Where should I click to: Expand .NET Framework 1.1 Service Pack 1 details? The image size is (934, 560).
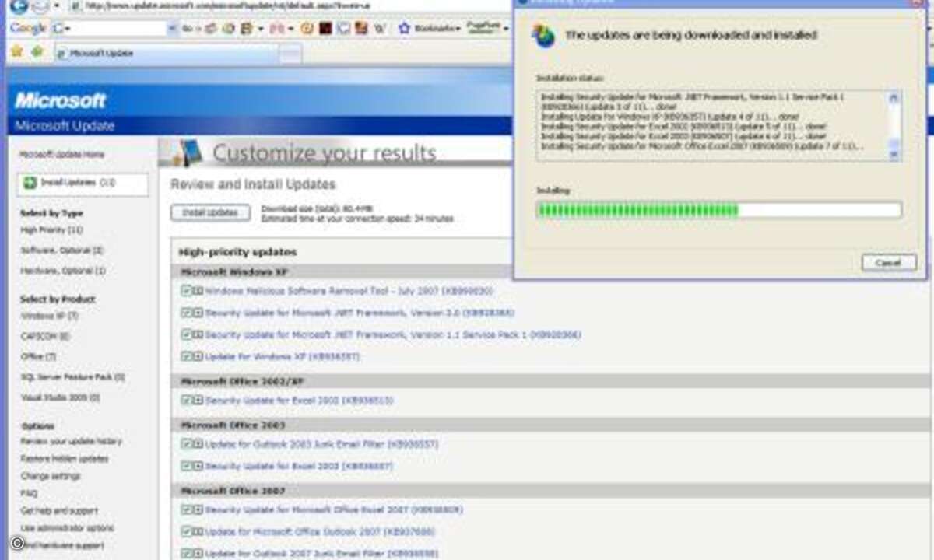click(198, 334)
